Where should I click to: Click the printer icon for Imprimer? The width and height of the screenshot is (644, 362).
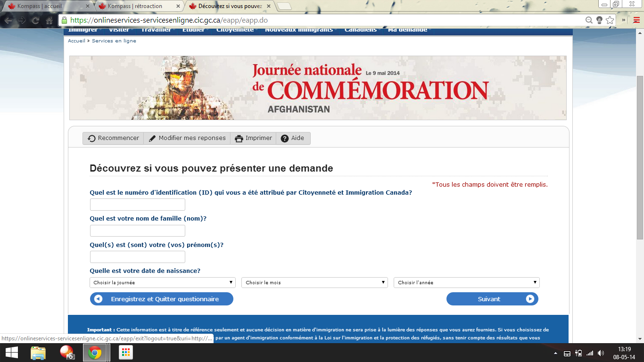[239, 139]
